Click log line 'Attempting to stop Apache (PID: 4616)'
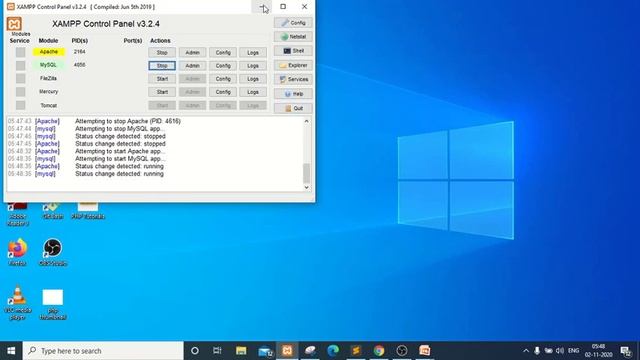 point(128,121)
